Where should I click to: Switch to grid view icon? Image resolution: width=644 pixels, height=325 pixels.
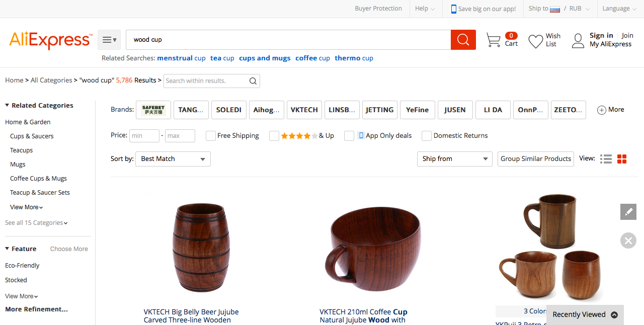(x=622, y=159)
